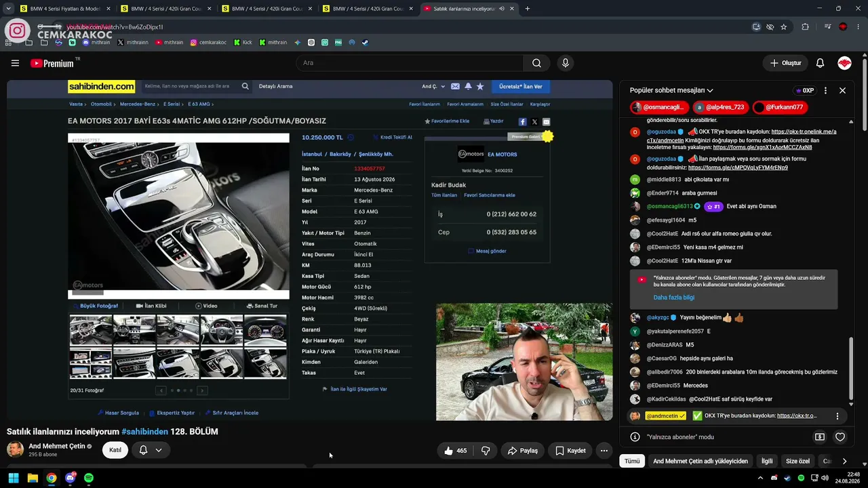Open the Discord system tray icon

774,478
